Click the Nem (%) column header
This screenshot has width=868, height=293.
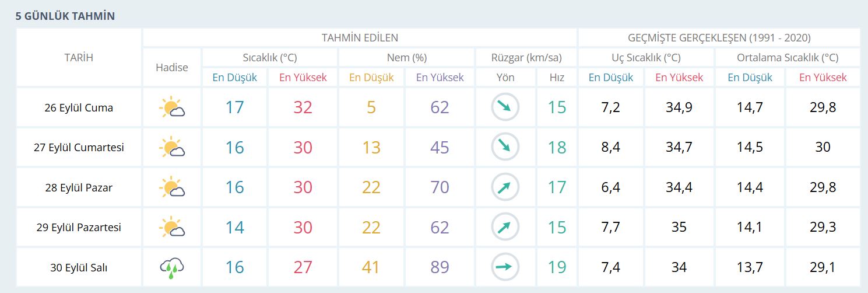click(x=407, y=58)
